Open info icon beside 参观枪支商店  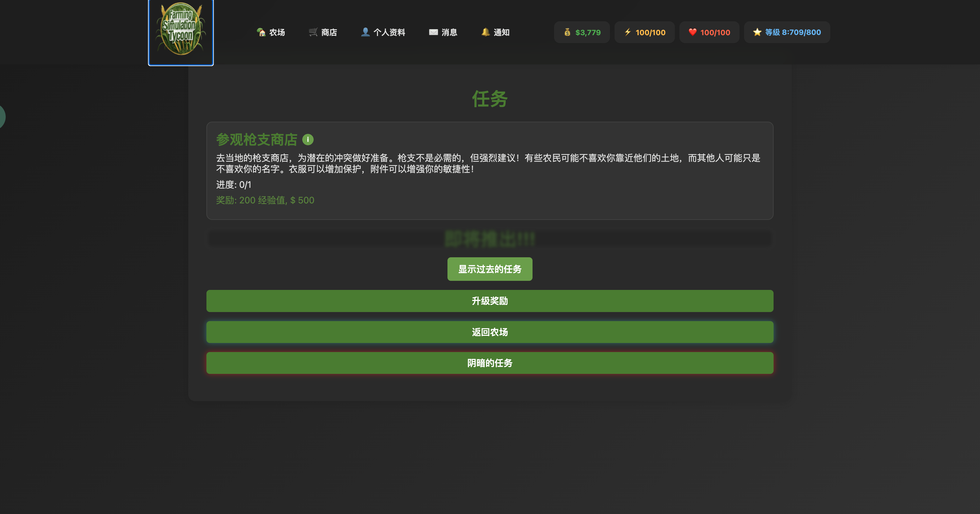[x=308, y=140]
